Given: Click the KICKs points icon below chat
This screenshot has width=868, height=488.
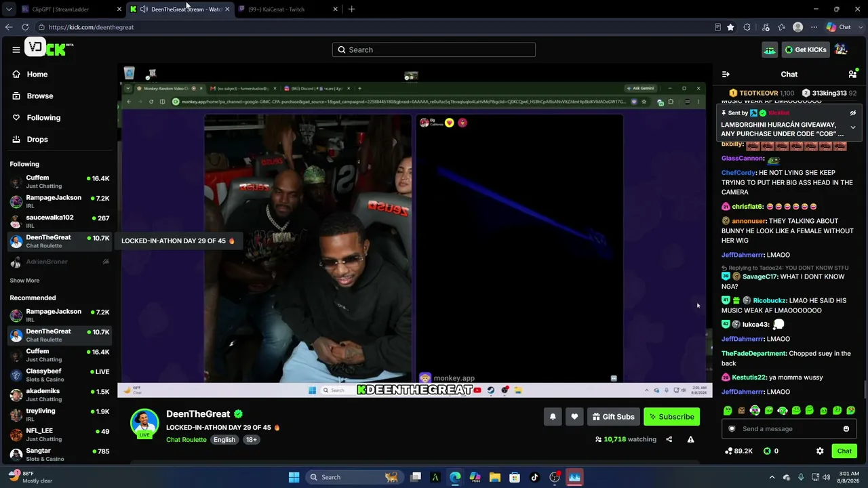Looking at the screenshot, I should tap(767, 451).
